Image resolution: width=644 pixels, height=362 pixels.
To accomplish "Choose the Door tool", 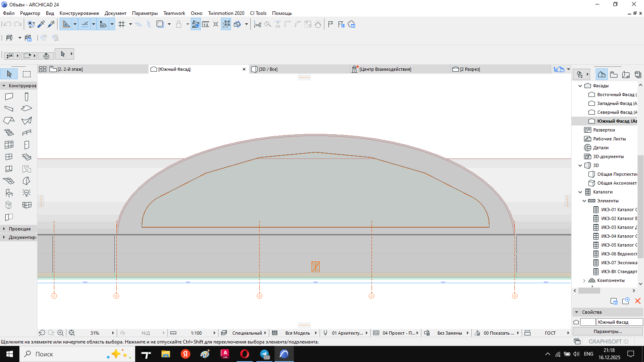I will (x=27, y=145).
